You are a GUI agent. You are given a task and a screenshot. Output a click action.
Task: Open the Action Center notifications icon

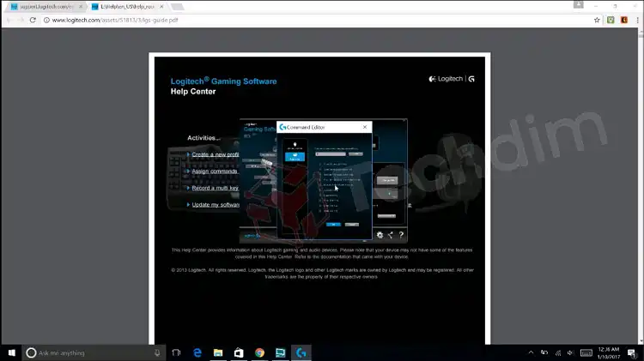(x=632, y=352)
